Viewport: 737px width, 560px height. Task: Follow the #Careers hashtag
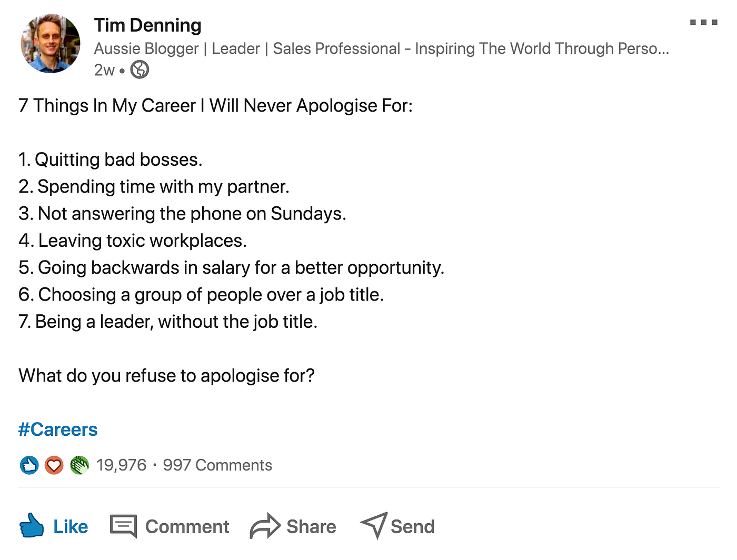[x=58, y=429]
